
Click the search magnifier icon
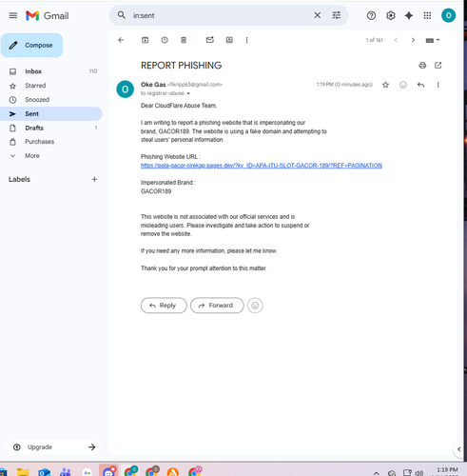[122, 15]
